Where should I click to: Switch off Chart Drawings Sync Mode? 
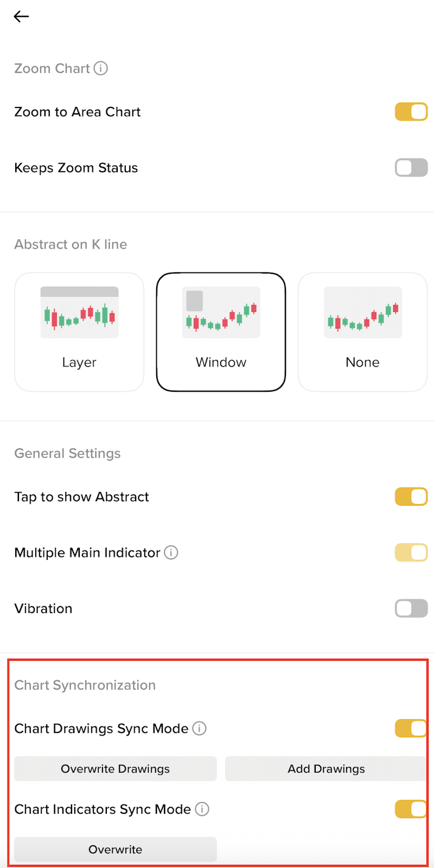pyautogui.click(x=411, y=729)
